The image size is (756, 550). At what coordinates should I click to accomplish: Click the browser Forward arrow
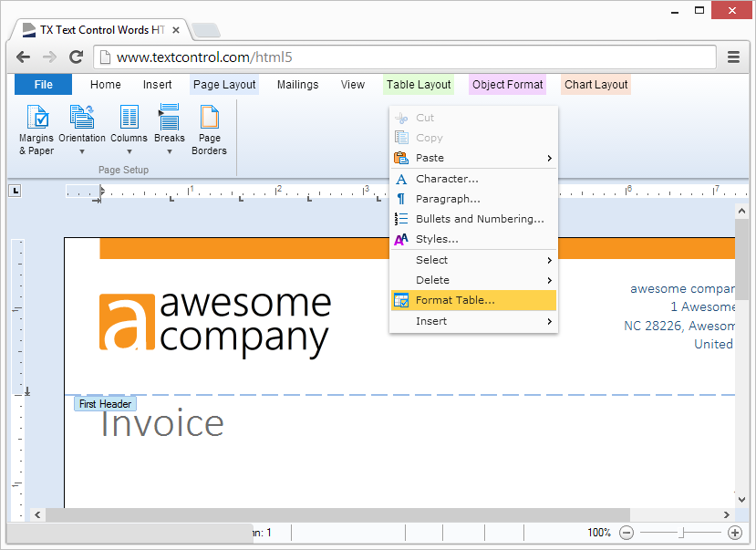click(49, 57)
